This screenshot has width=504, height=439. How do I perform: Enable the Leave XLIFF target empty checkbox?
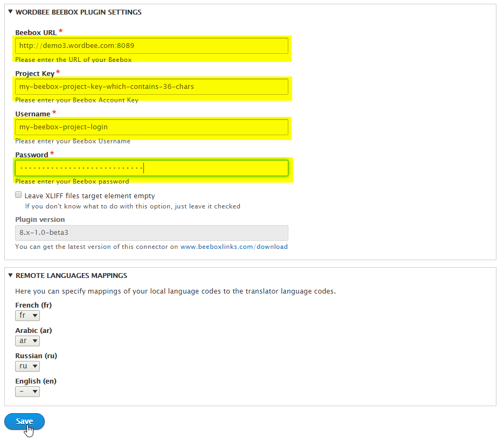(18, 196)
